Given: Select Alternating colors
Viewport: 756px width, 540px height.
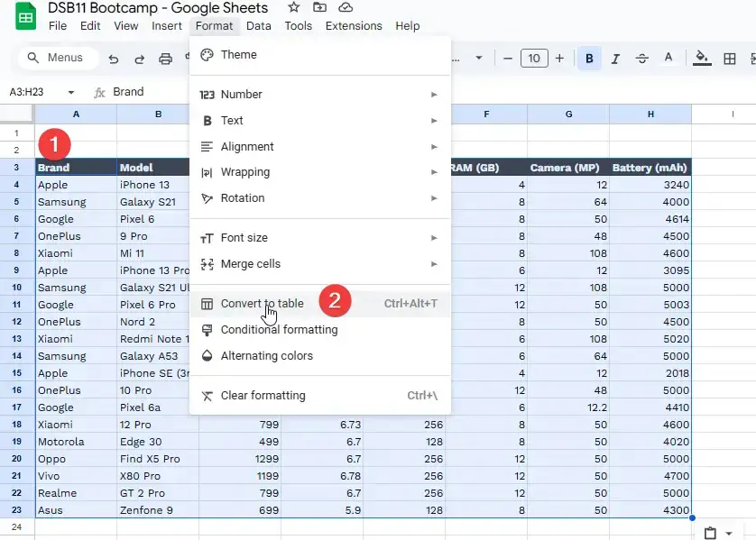Looking at the screenshot, I should [x=320, y=356].
